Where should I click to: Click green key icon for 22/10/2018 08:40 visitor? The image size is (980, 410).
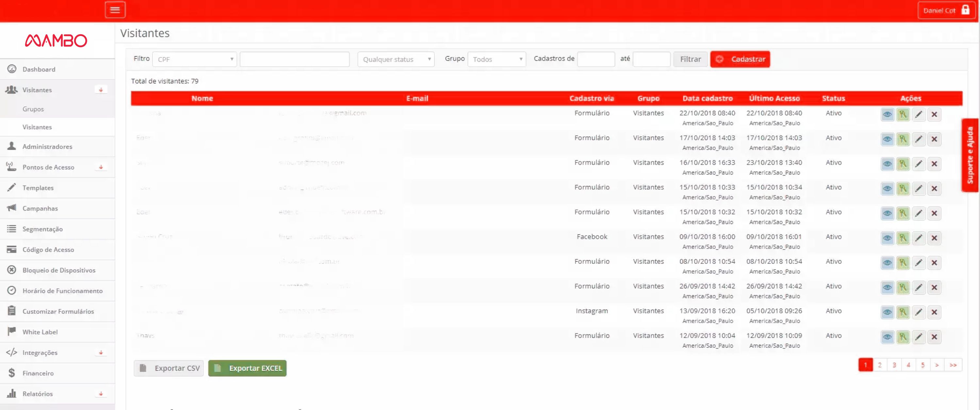pos(903,114)
